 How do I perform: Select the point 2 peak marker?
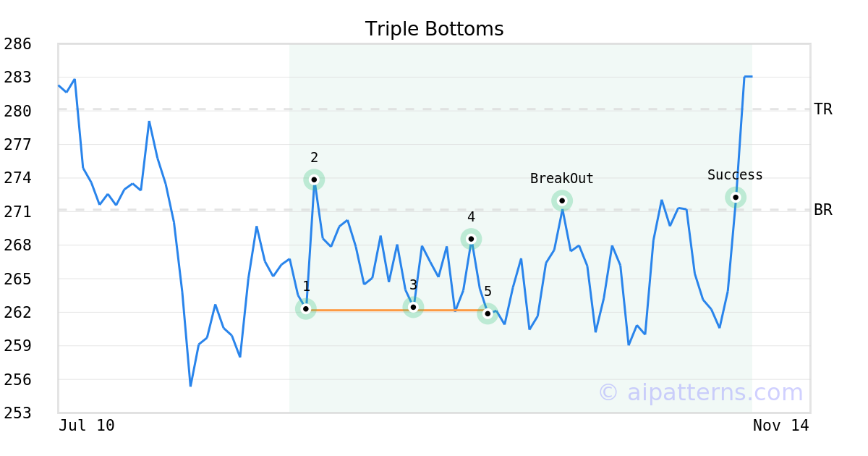314,180
